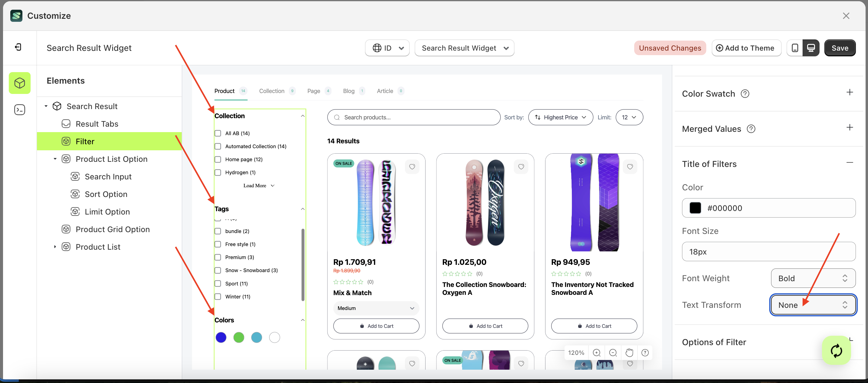This screenshot has height=383, width=868.
Task: Open the Highest Price sort dropdown
Action: [x=560, y=117]
